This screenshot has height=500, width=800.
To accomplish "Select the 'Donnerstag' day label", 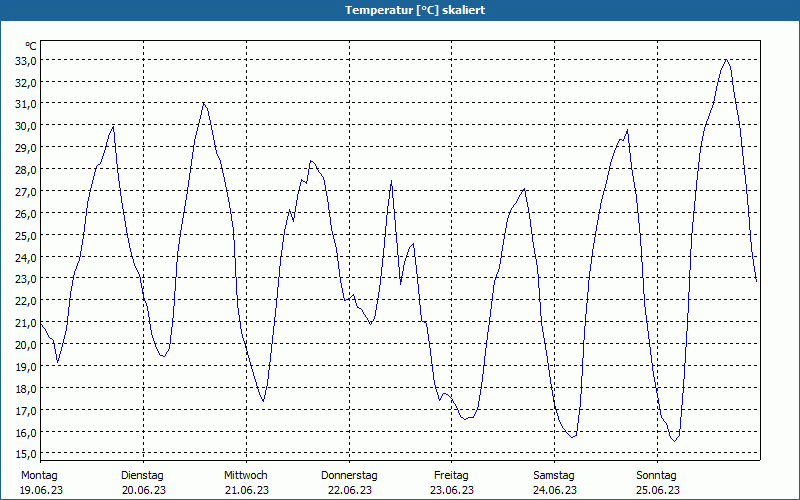I will (349, 475).
